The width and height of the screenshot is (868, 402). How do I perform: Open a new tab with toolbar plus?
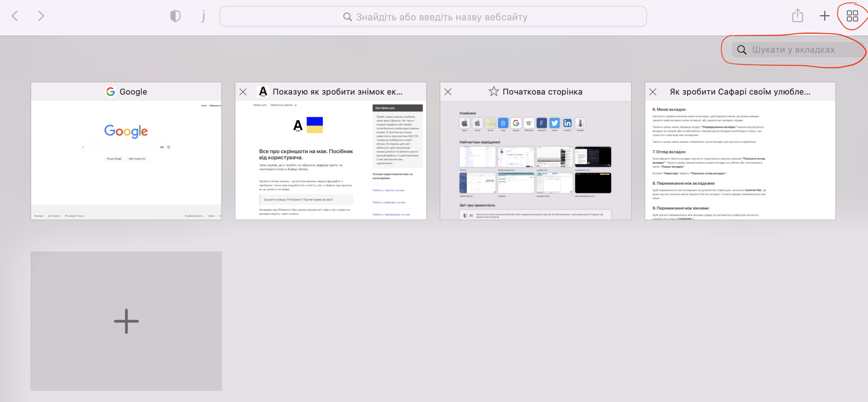point(825,16)
